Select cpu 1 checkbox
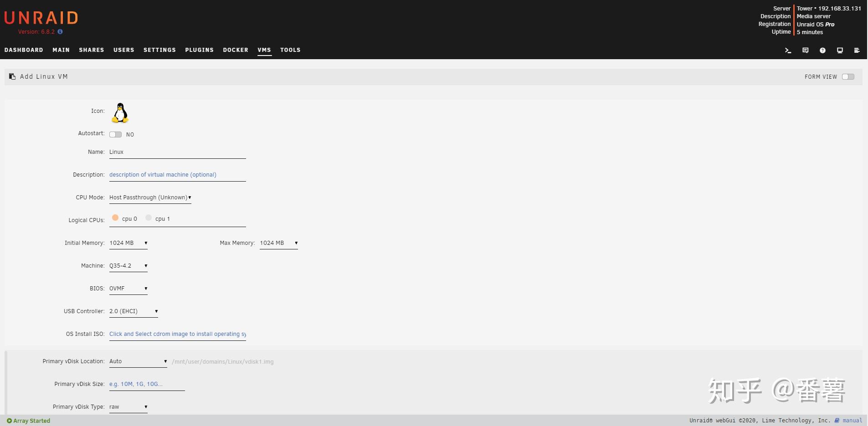The height and width of the screenshot is (426, 868). [148, 218]
